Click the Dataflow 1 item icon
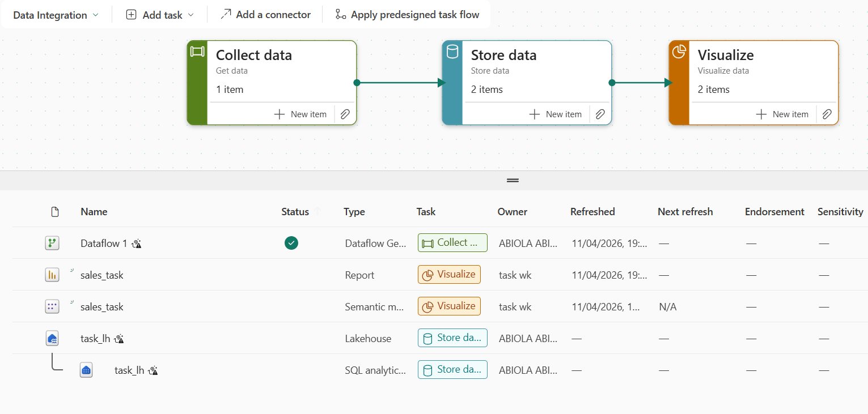868x414 pixels. tap(52, 244)
